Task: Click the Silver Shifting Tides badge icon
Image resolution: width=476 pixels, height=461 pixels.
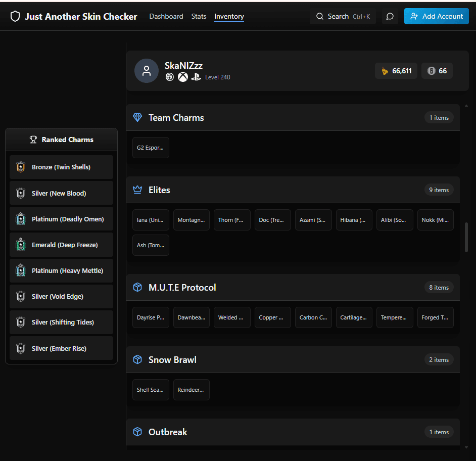Action: coord(21,322)
